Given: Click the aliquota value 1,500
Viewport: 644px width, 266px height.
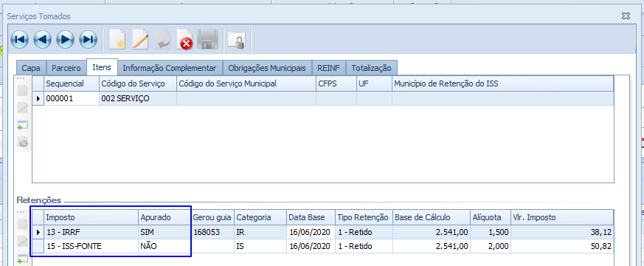Looking at the screenshot, I should pyautogui.click(x=491, y=232).
